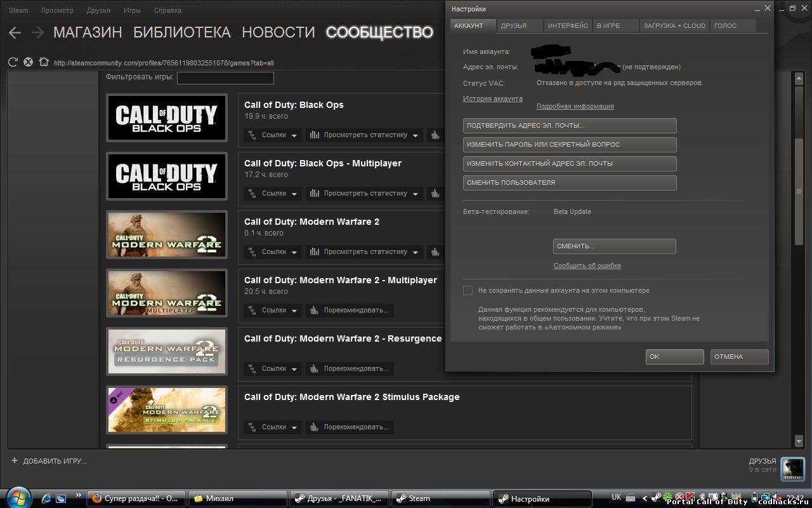Click 'ИЗМЕНИТЬ КОНТАКТНЫЙ АДРЕС ЭЛ. ПОЧТЫ'
812x508 pixels.
click(570, 164)
